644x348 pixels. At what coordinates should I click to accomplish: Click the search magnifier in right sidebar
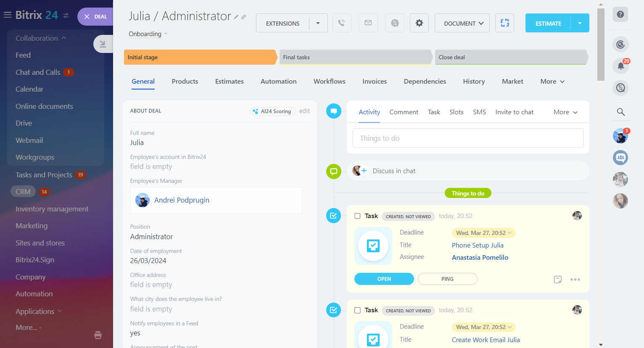[x=620, y=112]
